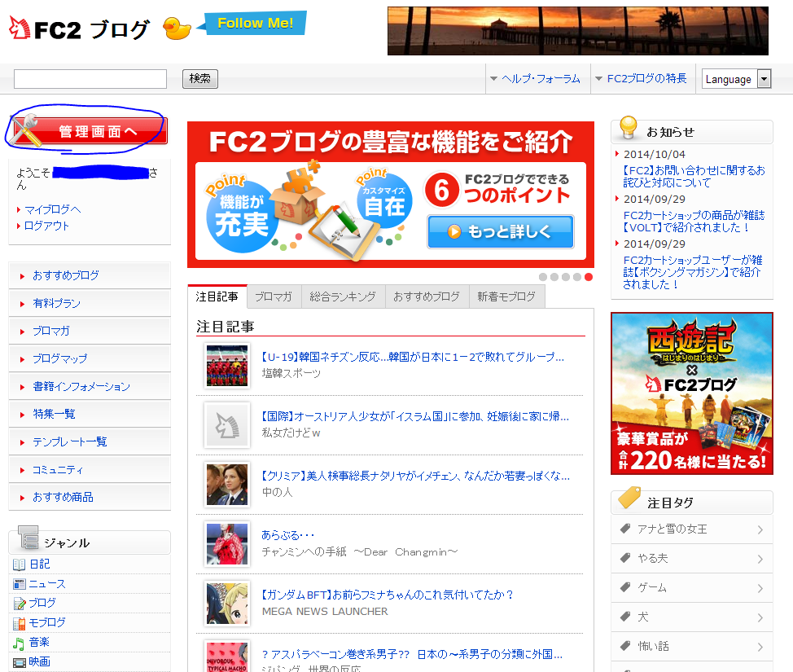This screenshot has width=793, height=672.
Task: Open the あらぶる･･･ article link
Action: [x=287, y=535]
